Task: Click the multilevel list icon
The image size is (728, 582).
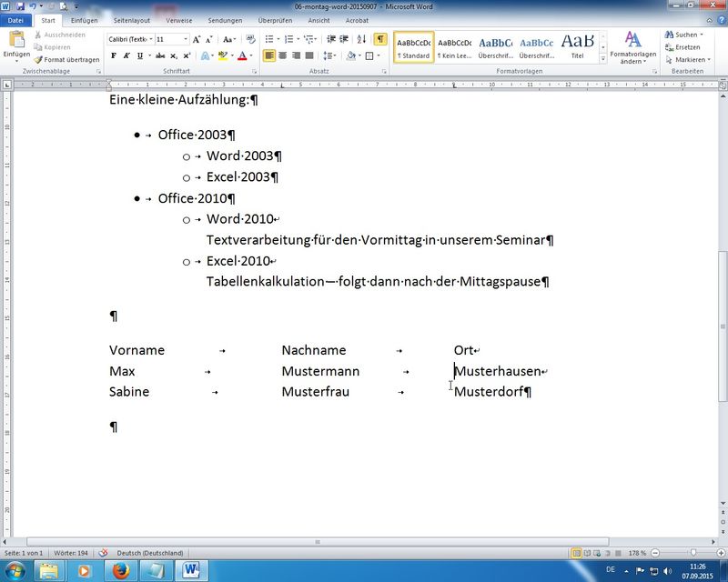Action: click(x=309, y=39)
